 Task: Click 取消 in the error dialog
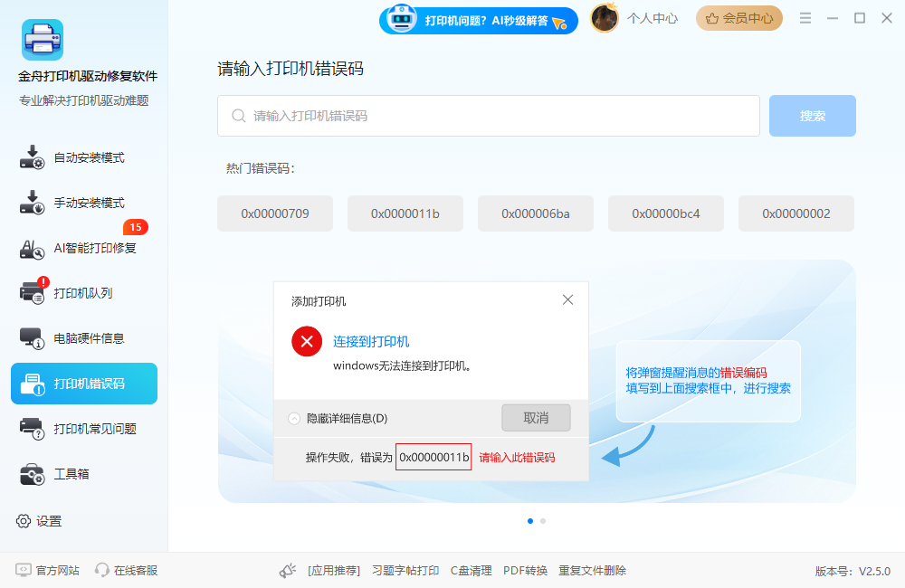tap(536, 417)
